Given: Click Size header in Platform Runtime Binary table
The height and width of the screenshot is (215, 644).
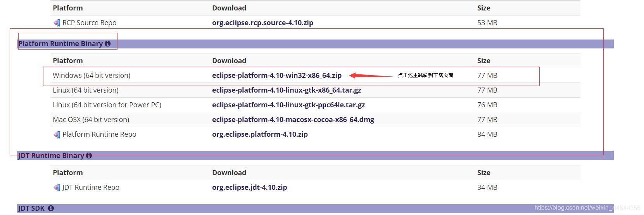Looking at the screenshot, I should pyautogui.click(x=484, y=61).
